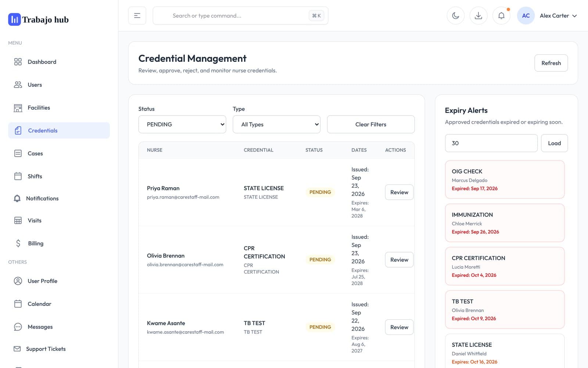Click the CREDENTIAL column header
This screenshot has height=368, width=588.
(258, 150)
